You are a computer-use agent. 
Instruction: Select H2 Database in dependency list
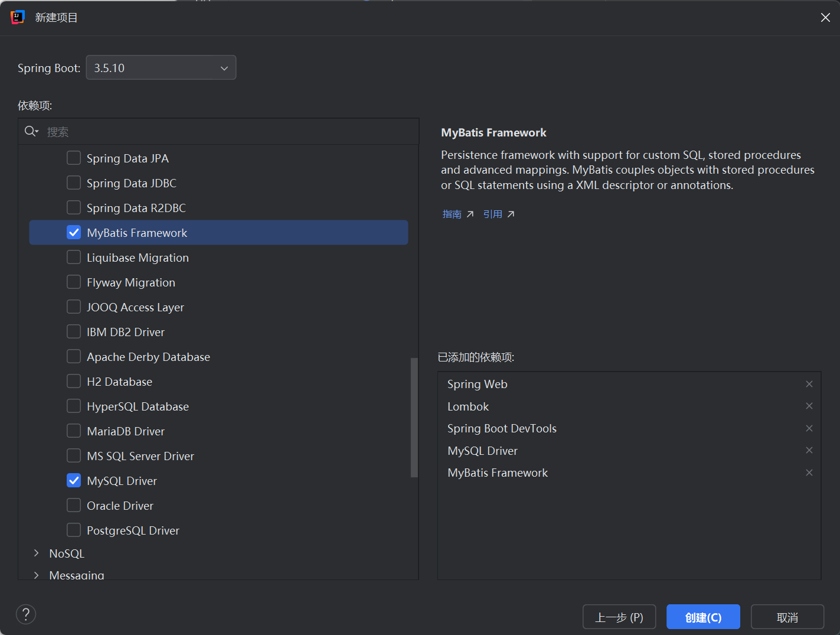[x=119, y=382]
